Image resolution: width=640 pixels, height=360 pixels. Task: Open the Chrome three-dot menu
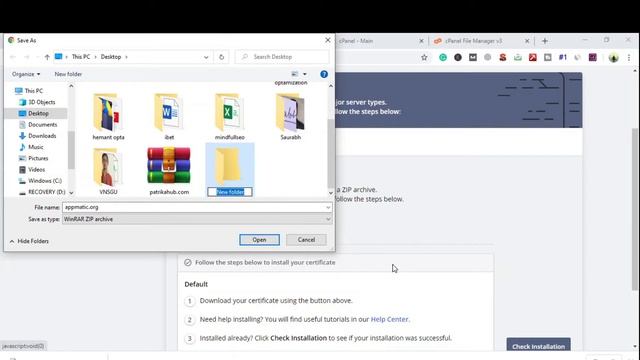pyautogui.click(x=629, y=58)
